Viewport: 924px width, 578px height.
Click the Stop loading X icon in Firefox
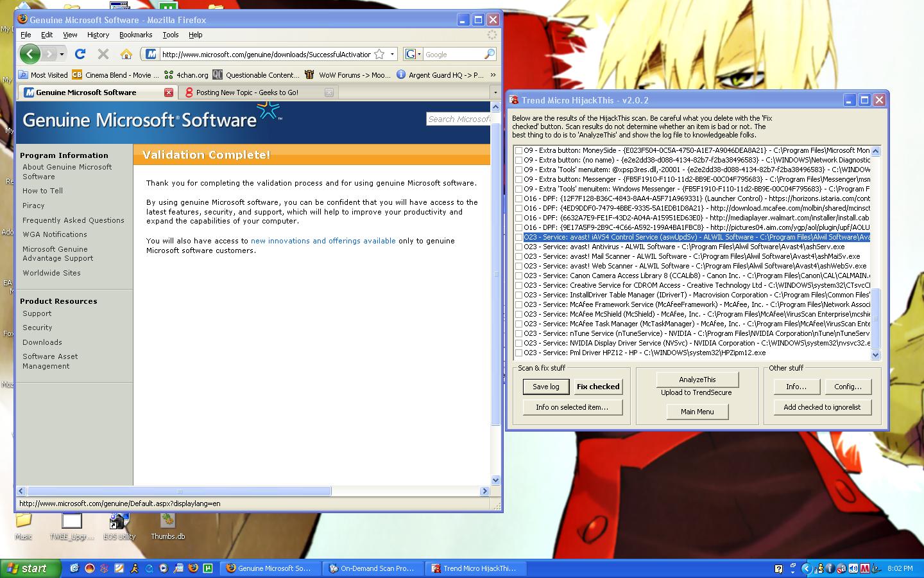103,54
